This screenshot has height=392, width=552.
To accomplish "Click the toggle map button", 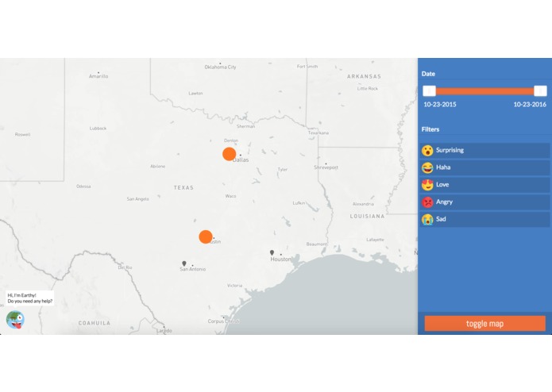I will (484, 324).
